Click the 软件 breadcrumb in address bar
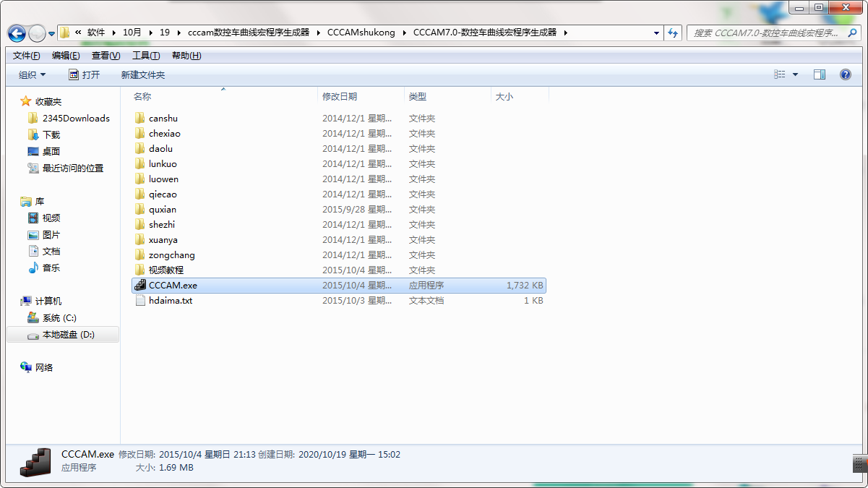The width and height of the screenshot is (868, 488). coord(96,33)
